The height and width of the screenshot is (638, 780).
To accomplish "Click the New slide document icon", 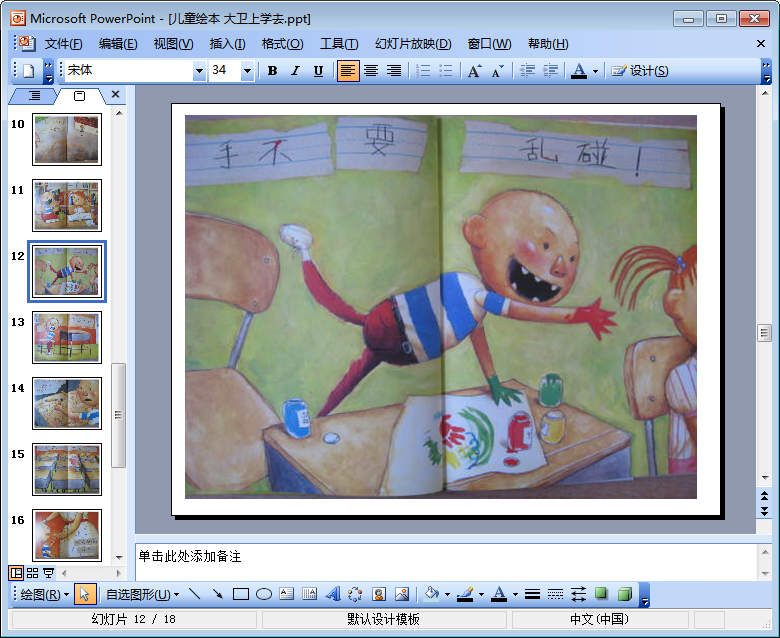I will 28,71.
